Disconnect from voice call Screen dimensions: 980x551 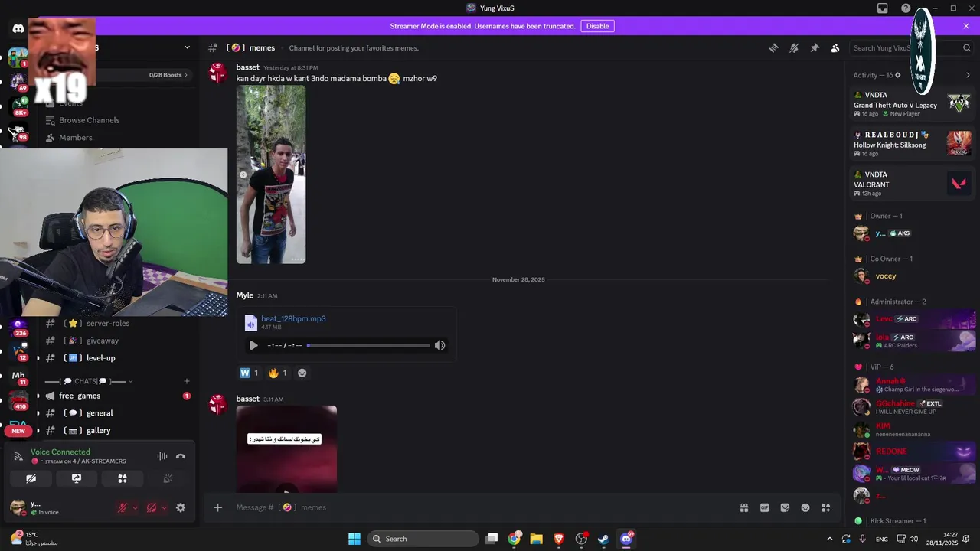pyautogui.click(x=181, y=456)
